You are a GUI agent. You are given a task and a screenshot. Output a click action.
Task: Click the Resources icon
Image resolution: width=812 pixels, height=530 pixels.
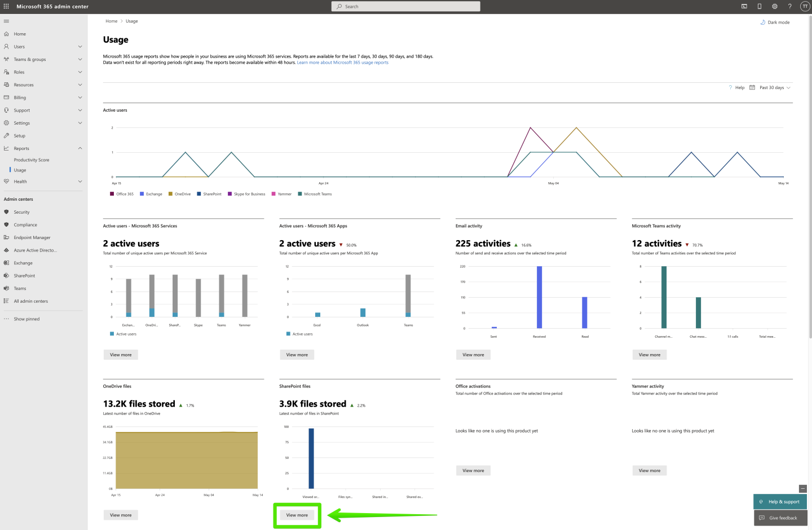(6, 85)
